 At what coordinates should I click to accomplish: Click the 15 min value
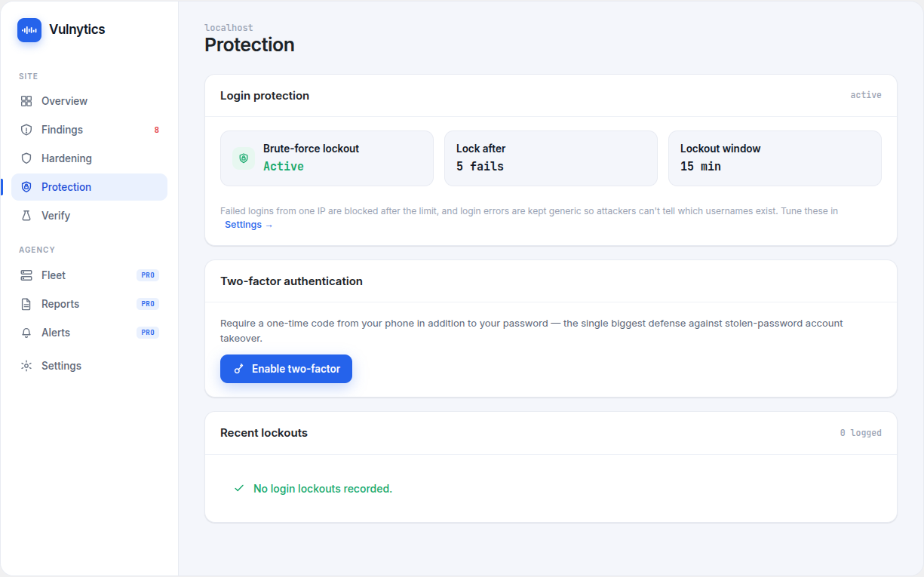[x=701, y=167]
